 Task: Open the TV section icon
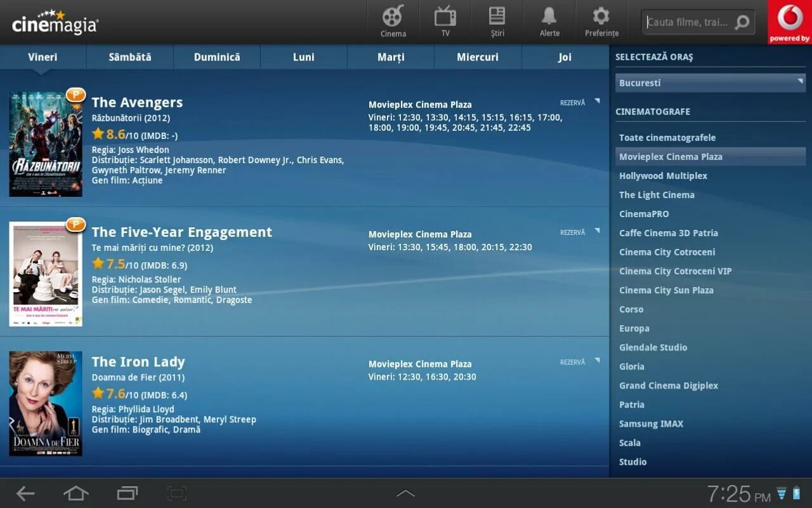pyautogui.click(x=445, y=22)
